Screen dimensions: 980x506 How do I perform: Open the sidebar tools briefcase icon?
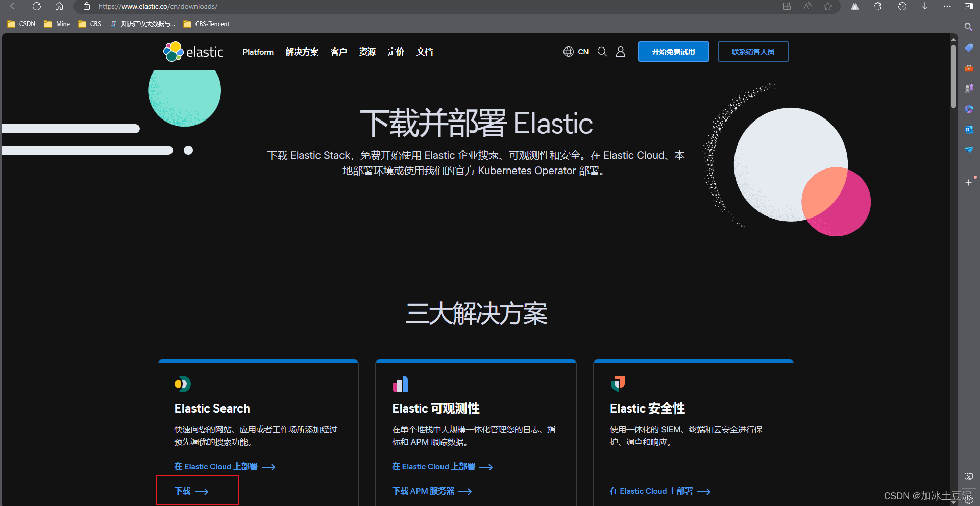[x=969, y=68]
